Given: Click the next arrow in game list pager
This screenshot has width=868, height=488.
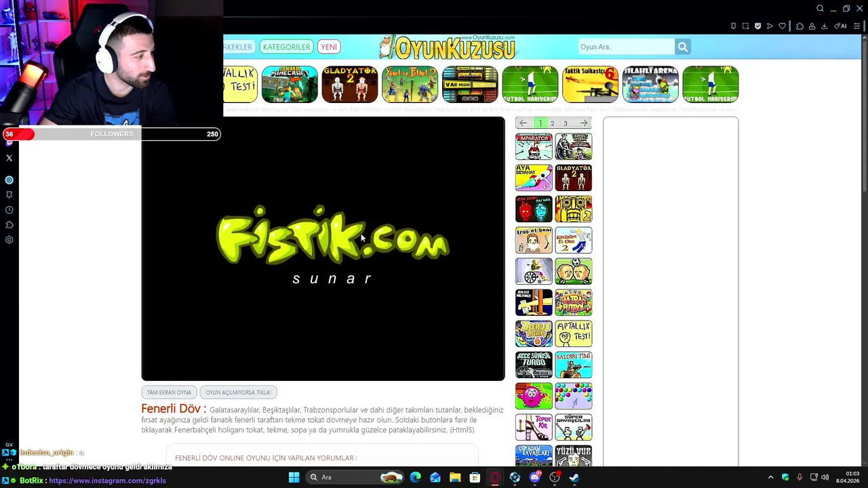Looking at the screenshot, I should coord(584,123).
